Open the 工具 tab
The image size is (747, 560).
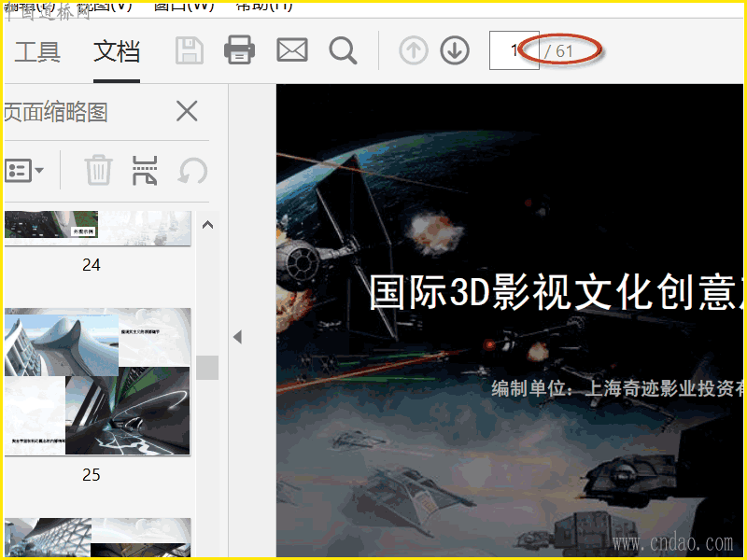37,51
